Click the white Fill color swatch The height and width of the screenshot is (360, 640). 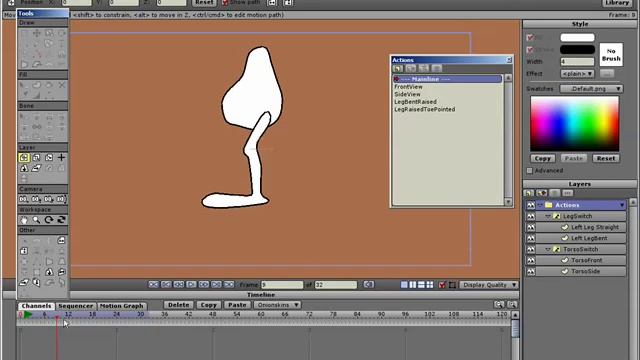577,38
